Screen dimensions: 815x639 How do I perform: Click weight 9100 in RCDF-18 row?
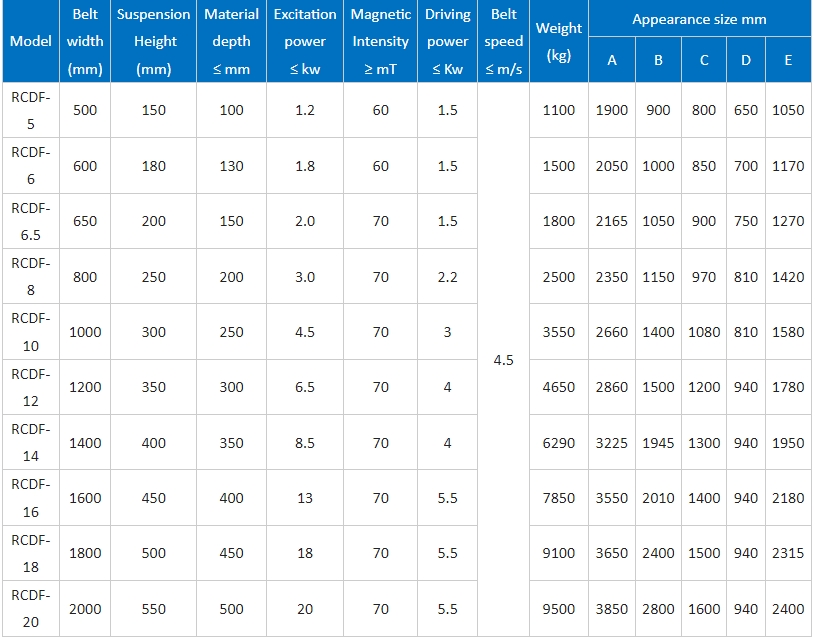coord(559,553)
